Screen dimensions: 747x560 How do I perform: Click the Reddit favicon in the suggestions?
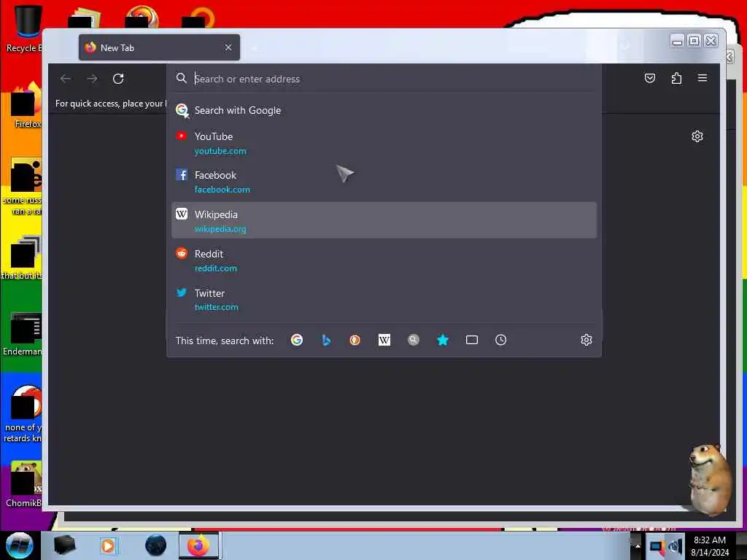[x=182, y=253]
